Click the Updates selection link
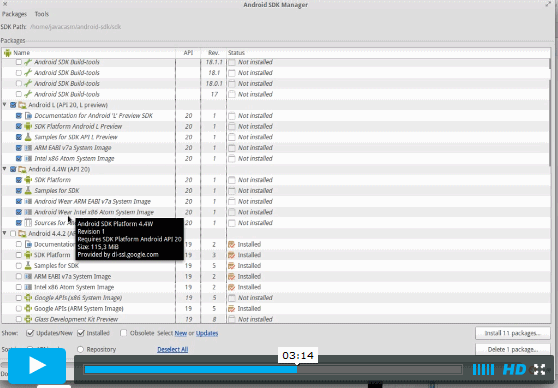This screenshot has width=558, height=388. pos(207,333)
